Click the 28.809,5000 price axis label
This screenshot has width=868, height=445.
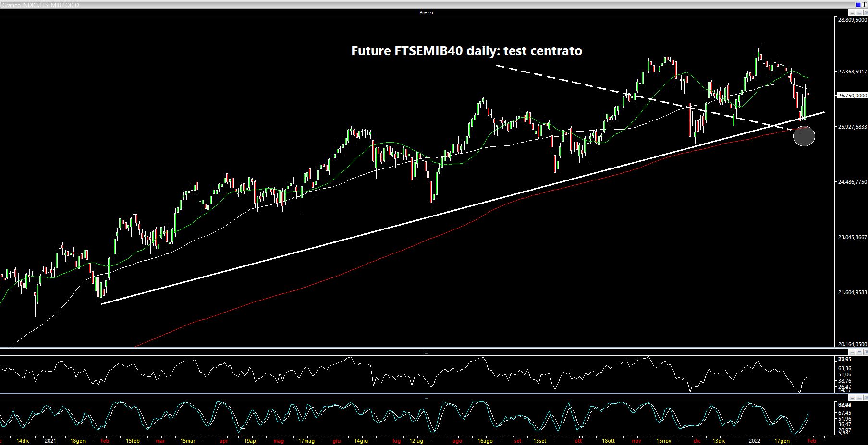tap(852, 20)
